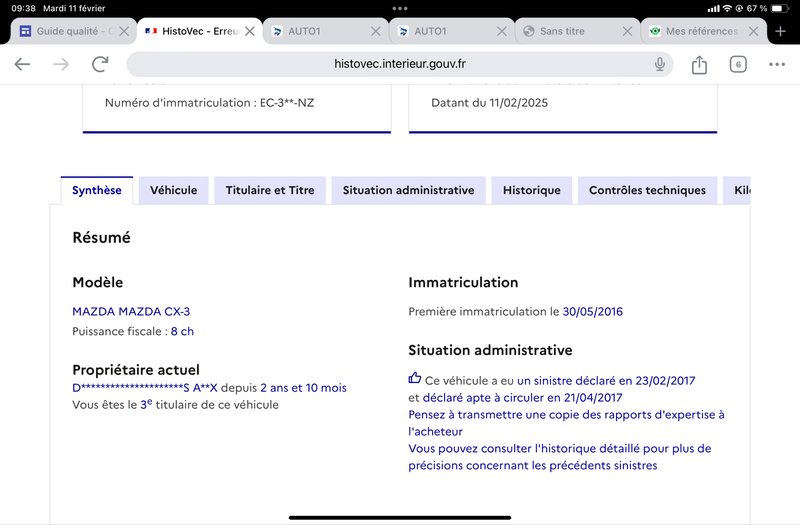The width and height of the screenshot is (800, 525).
Task: Close the Sans titre tab
Action: point(628,31)
